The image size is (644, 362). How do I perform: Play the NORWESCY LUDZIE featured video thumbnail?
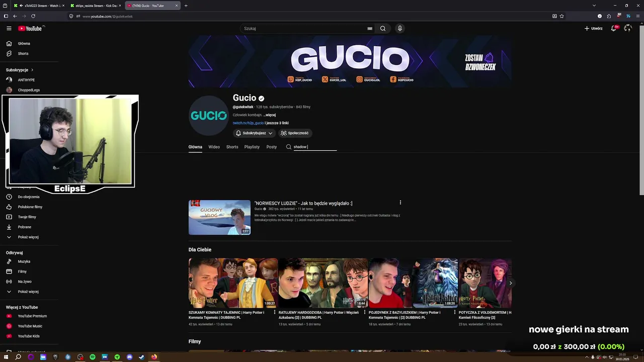pos(219,218)
